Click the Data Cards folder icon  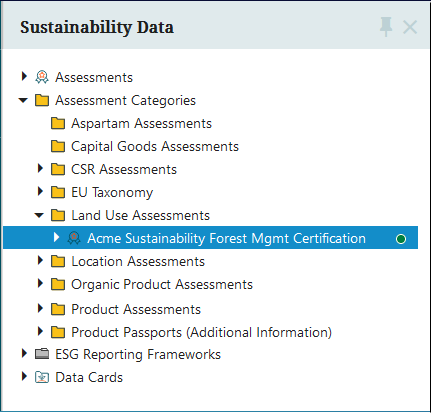point(42,377)
